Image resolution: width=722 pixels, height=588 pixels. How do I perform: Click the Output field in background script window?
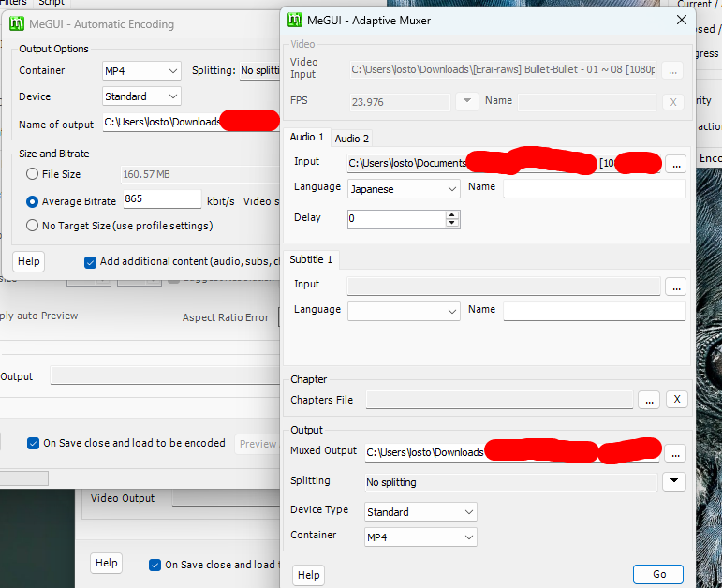click(166, 375)
